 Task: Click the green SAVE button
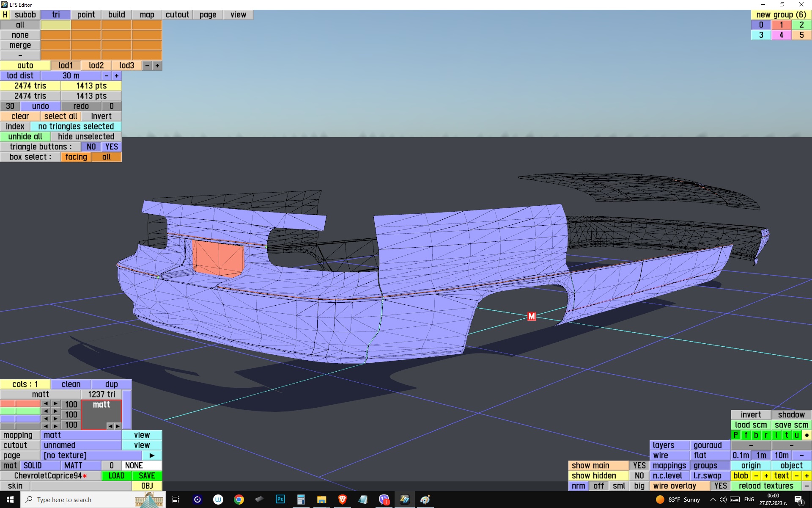click(x=147, y=476)
